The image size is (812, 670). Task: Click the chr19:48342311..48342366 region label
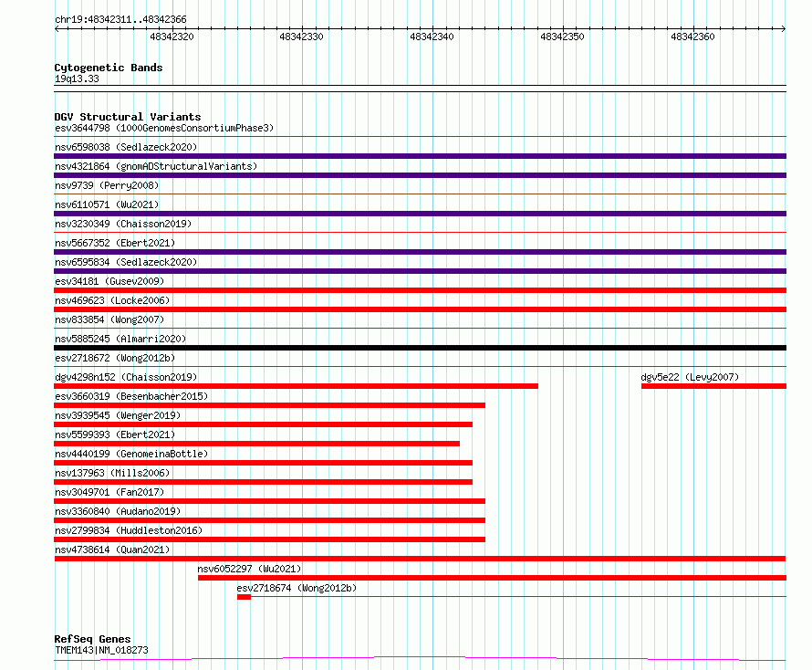120,20
